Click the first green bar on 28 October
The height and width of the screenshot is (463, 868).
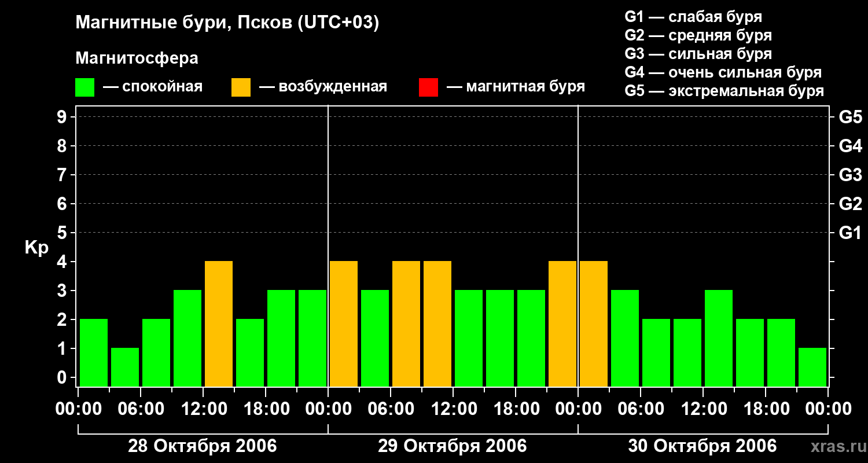94,352
